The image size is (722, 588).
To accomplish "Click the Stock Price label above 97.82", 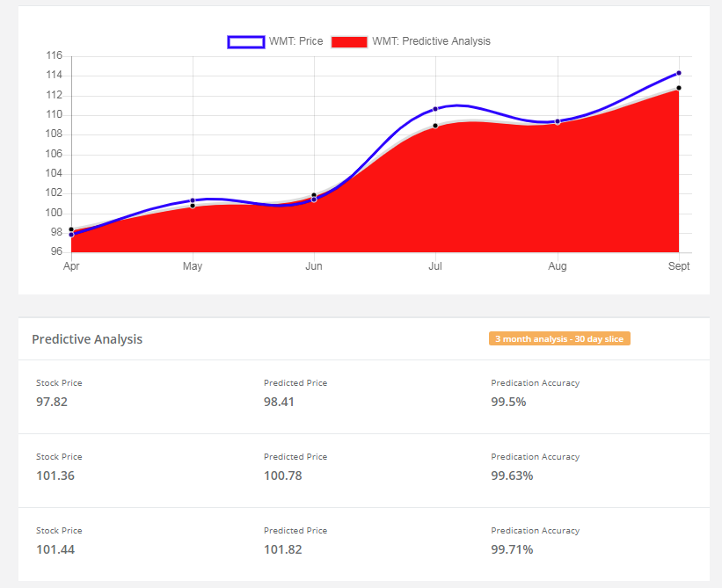I will point(59,383).
